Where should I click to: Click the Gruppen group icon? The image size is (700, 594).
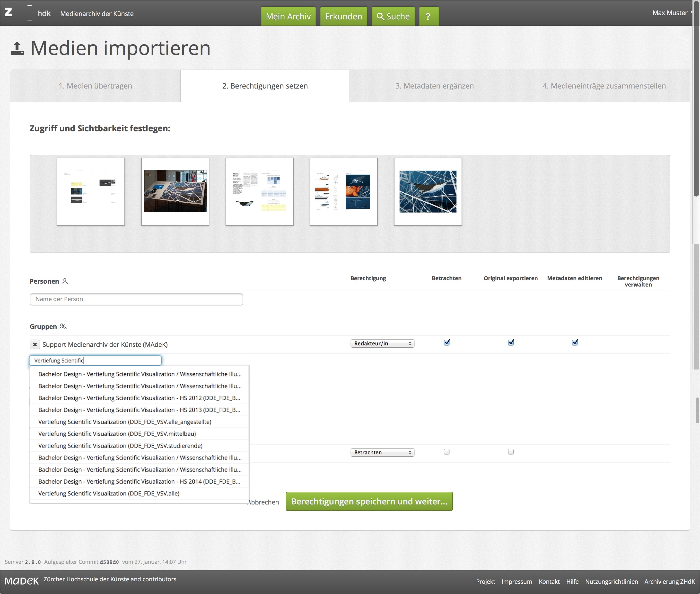(63, 326)
